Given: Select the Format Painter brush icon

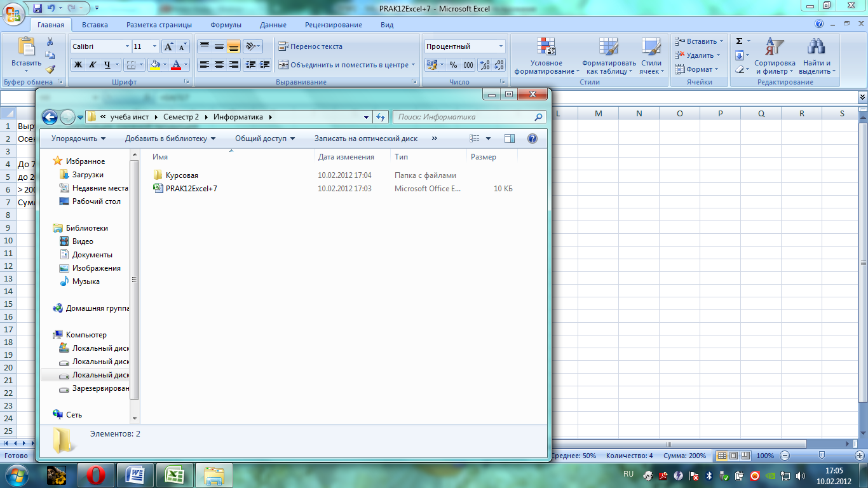Looking at the screenshot, I should click(50, 69).
